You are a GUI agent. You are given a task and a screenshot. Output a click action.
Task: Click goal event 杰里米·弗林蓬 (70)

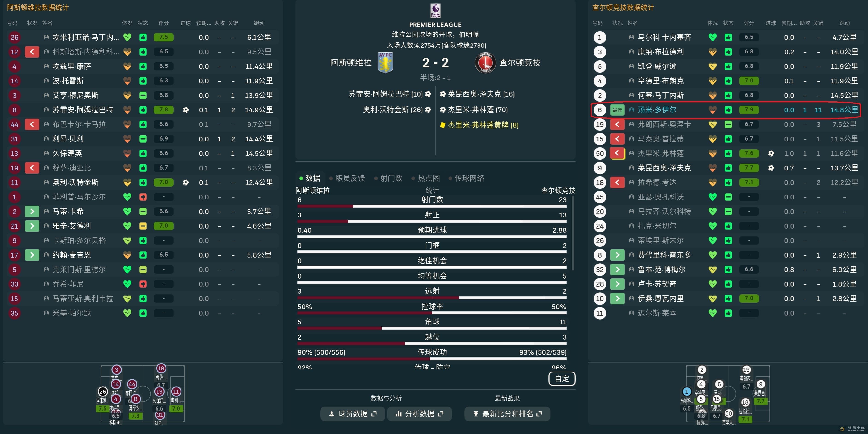point(474,110)
